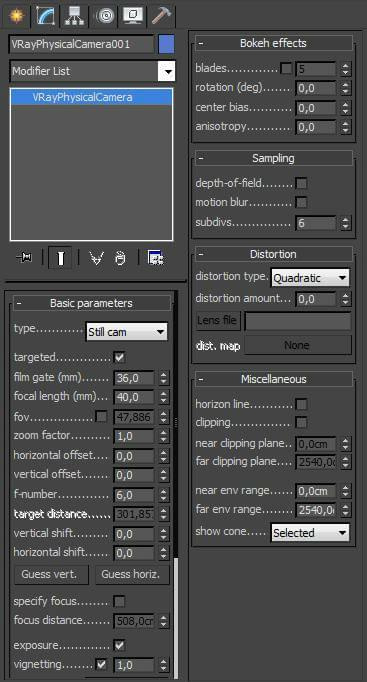Click Configure Modifier Sets icon

click(155, 258)
